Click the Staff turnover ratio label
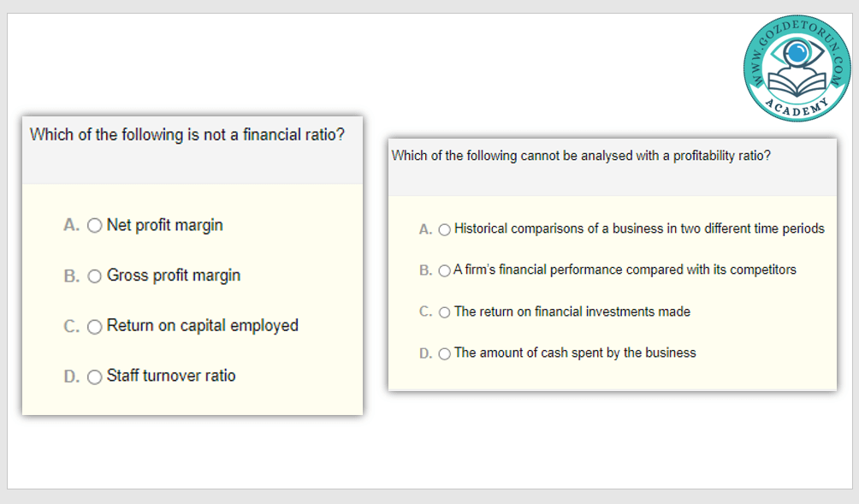The width and height of the screenshot is (859, 504). [x=171, y=376]
